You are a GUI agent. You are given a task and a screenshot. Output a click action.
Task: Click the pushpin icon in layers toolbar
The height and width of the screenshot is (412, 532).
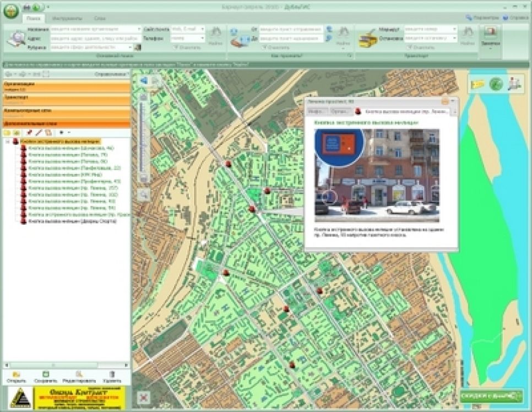pos(29,133)
